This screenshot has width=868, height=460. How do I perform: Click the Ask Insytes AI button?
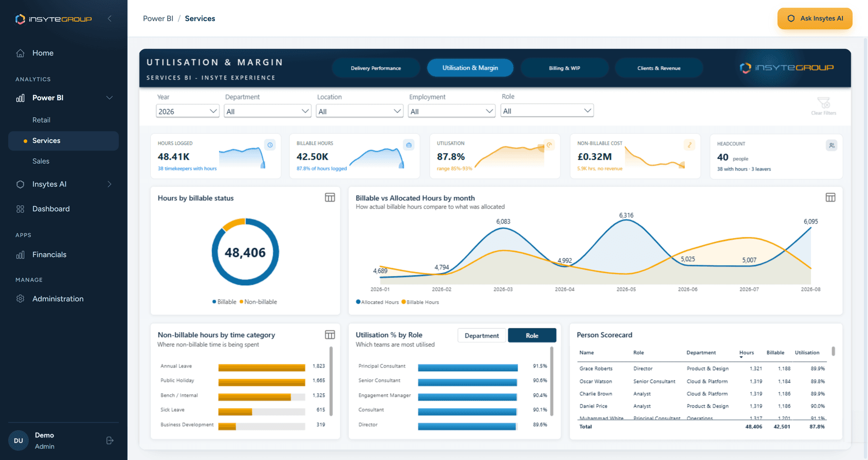815,19
